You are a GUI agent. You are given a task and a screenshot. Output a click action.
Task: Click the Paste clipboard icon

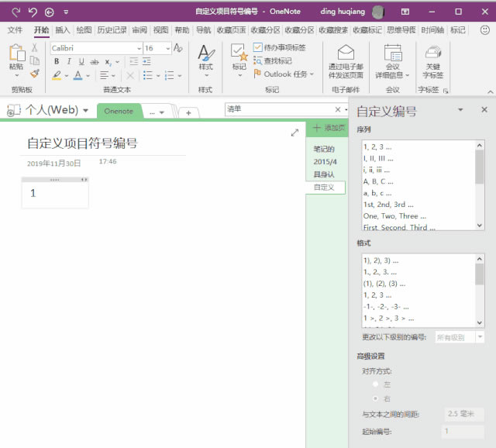pyautogui.click(x=17, y=53)
